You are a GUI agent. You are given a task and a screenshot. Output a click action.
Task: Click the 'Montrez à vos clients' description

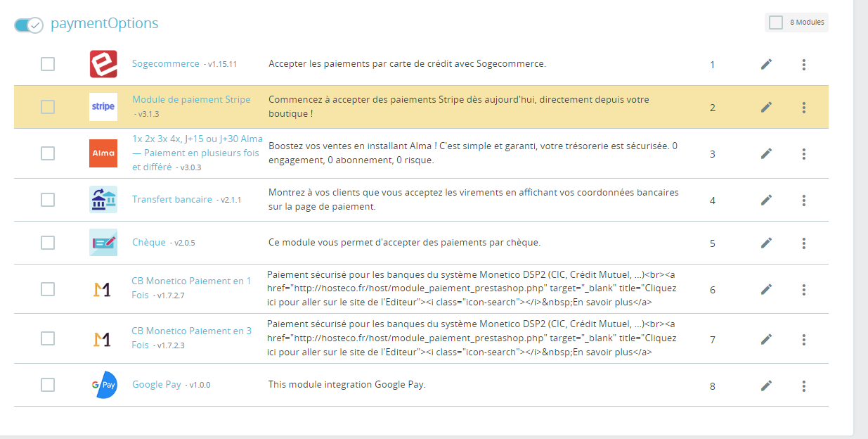click(474, 199)
